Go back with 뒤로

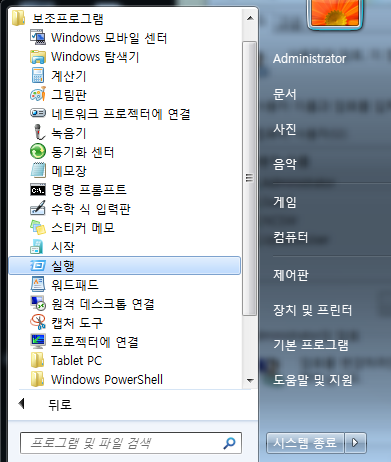click(x=45, y=404)
